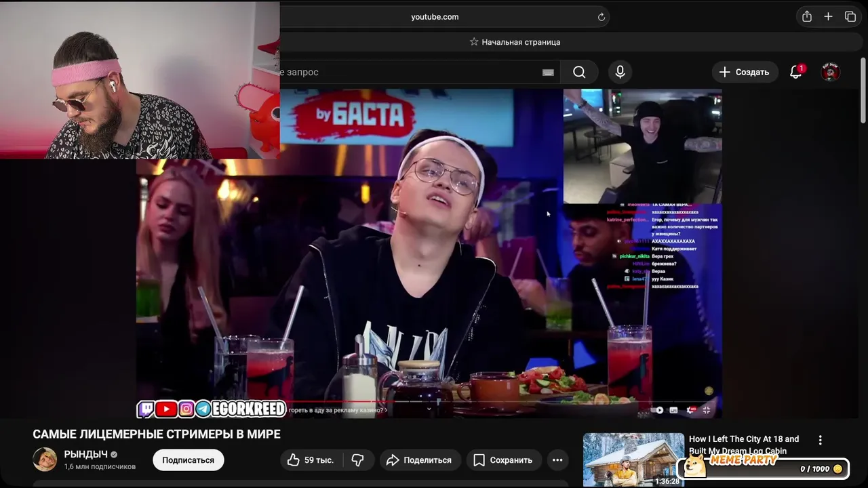The width and height of the screenshot is (868, 488).
Task: Click the 1,6 млн подписчиков text
Action: tap(100, 467)
